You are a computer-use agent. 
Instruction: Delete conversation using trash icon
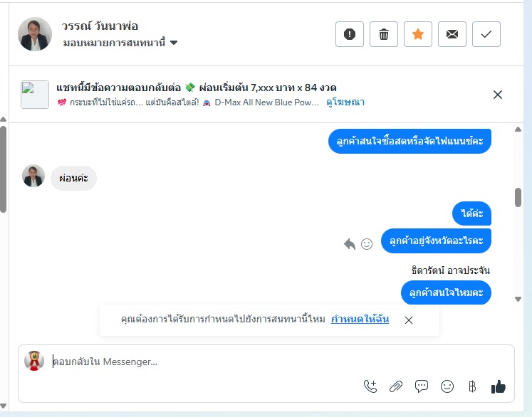[x=384, y=34]
